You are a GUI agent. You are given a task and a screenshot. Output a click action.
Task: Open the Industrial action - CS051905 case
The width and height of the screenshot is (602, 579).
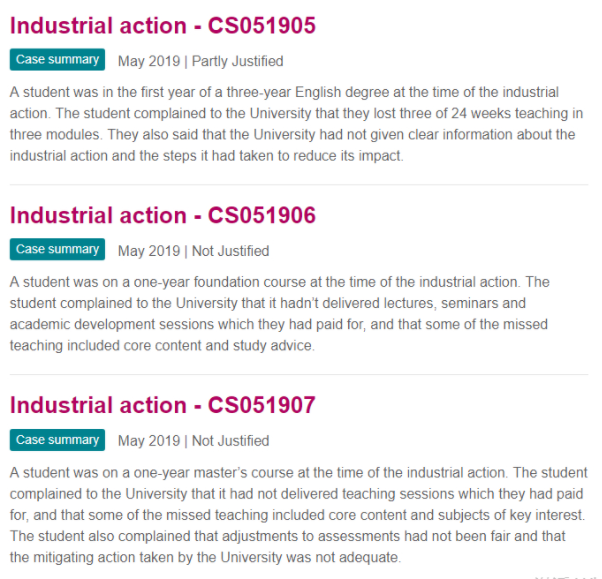[162, 26]
